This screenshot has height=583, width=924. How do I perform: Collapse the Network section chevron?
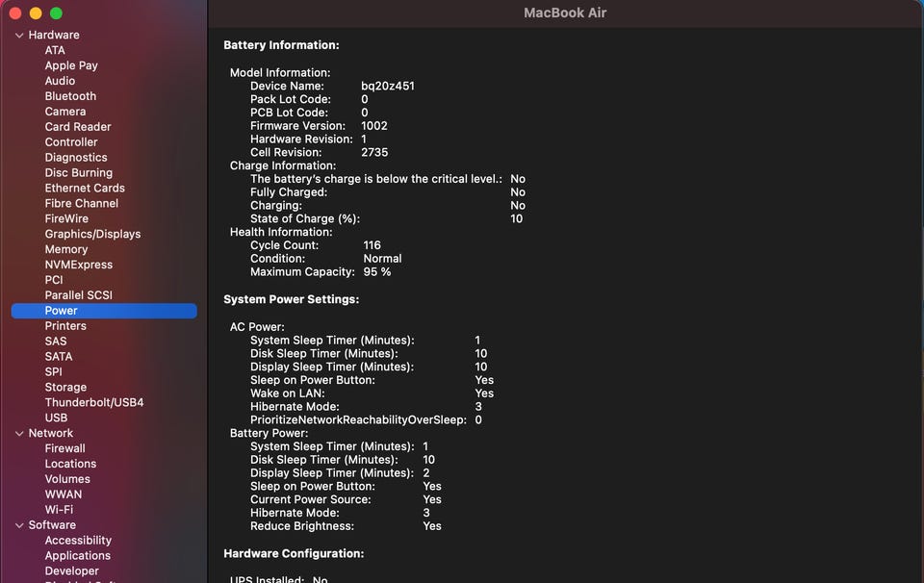pyautogui.click(x=19, y=434)
